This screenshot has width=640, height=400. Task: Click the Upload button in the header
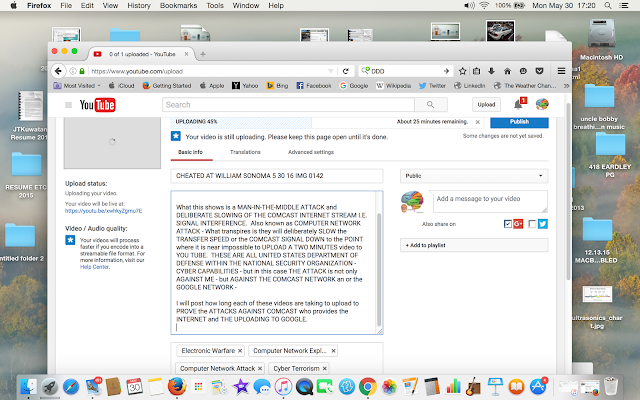tap(487, 104)
